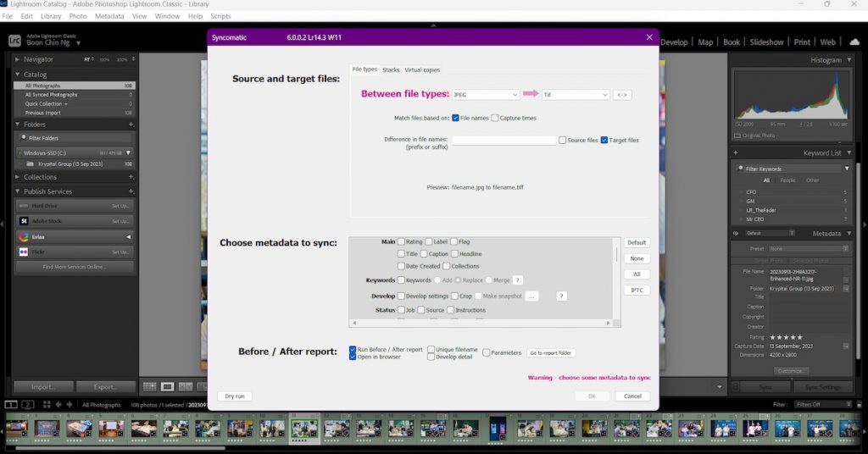Open the File menu
This screenshot has width=868, height=454.
pos(7,16)
